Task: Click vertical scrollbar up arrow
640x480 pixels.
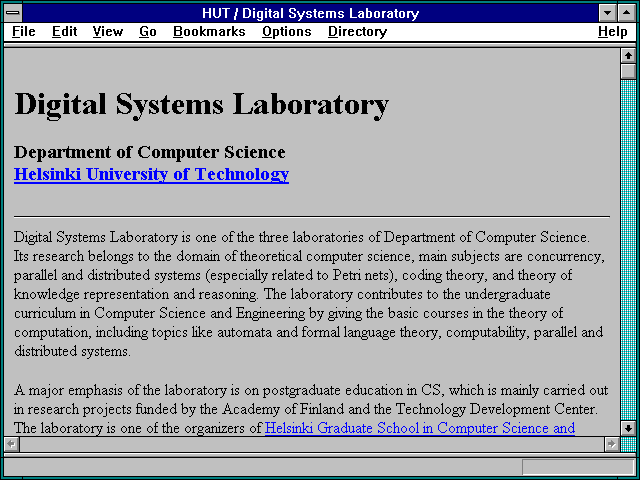Action: pos(628,56)
